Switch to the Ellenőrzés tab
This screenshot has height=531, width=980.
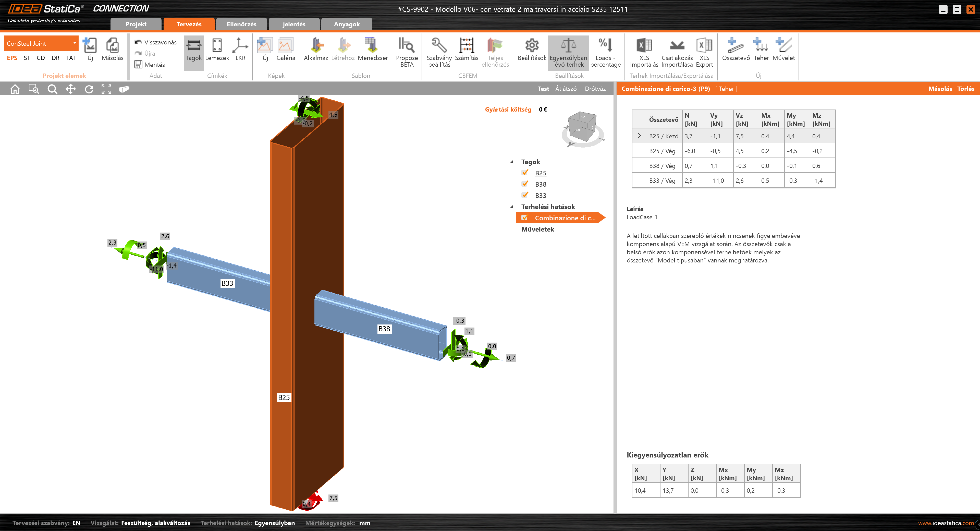tap(242, 23)
